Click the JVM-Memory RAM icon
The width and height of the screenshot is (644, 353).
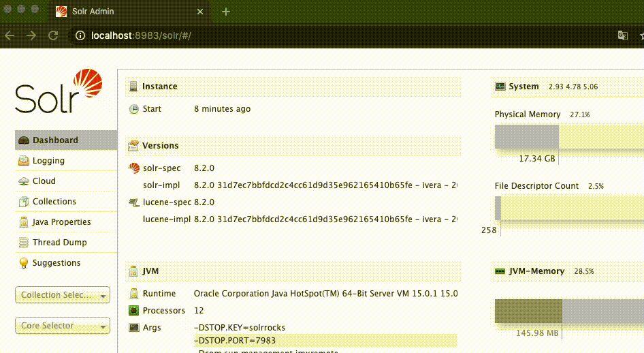pyautogui.click(x=500, y=271)
